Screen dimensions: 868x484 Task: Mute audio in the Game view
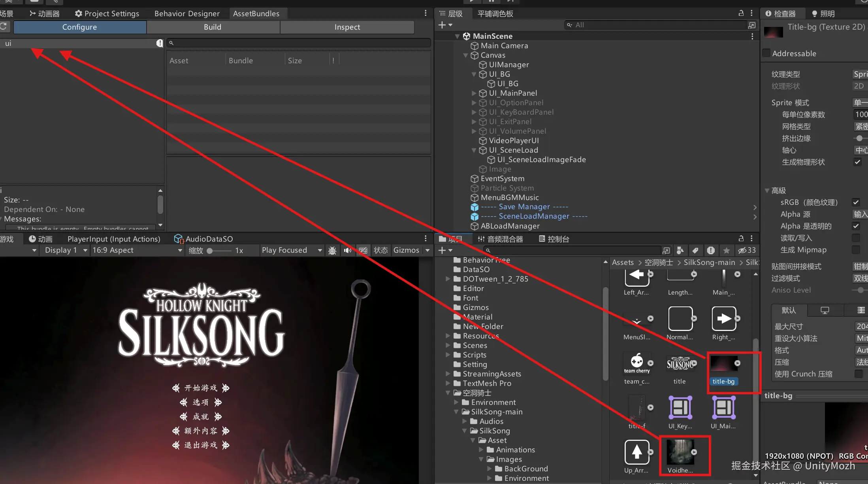[x=347, y=250]
